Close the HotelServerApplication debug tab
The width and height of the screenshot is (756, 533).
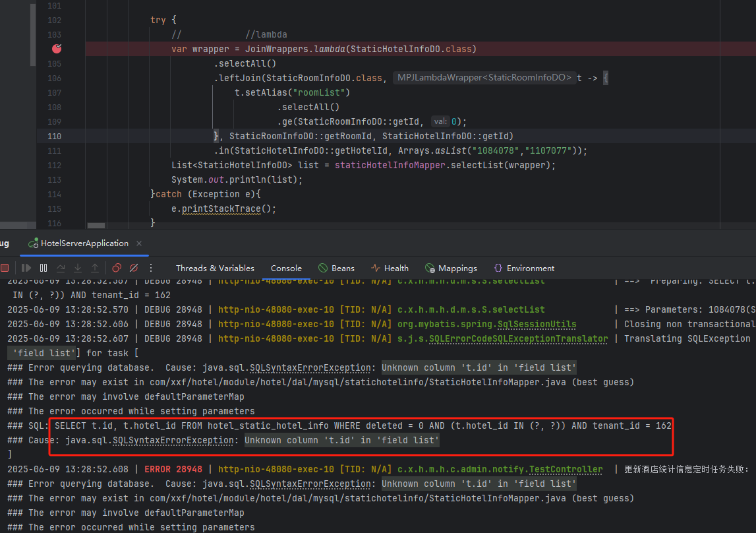coord(139,243)
